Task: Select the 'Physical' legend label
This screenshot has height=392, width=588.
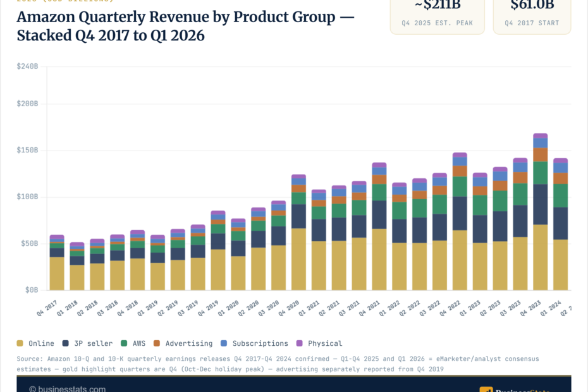Action: [x=325, y=343]
